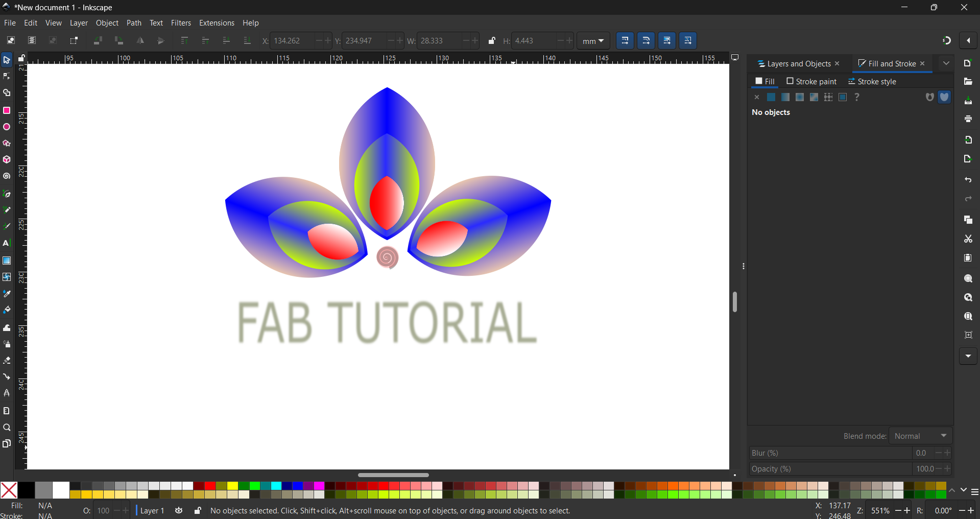This screenshot has height=519, width=980.
Task: Open the palette options menu
Action: 974,492
